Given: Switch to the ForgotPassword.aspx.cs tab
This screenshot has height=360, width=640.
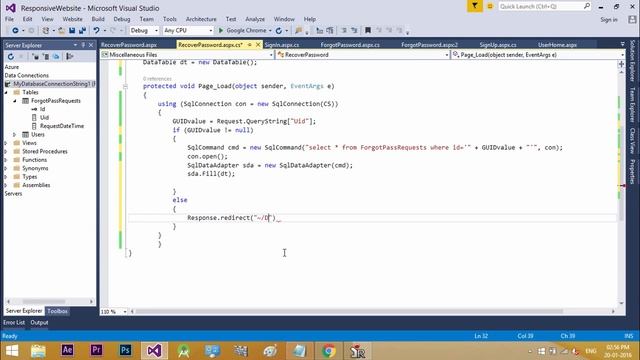Looking at the screenshot, I should (x=350, y=45).
